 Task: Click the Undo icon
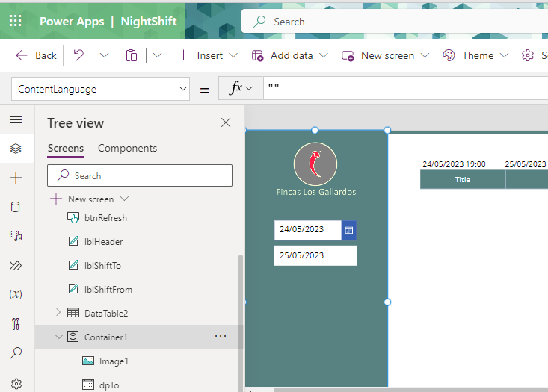(78, 55)
